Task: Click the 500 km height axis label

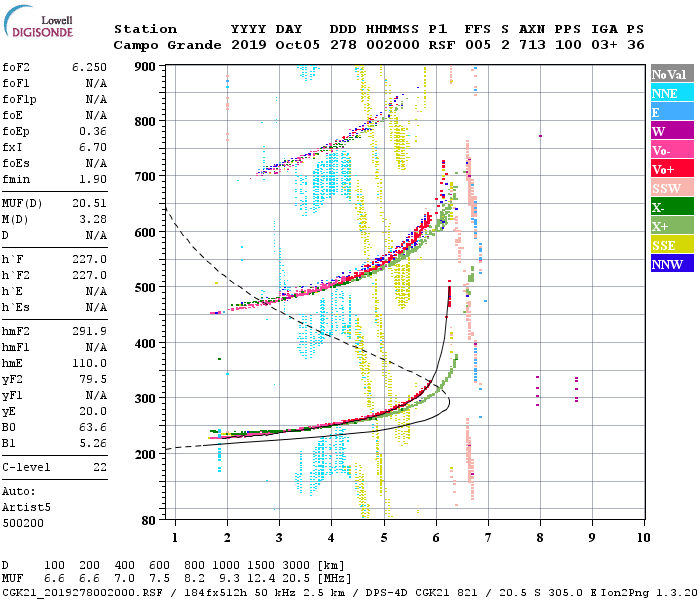Action: 145,288
